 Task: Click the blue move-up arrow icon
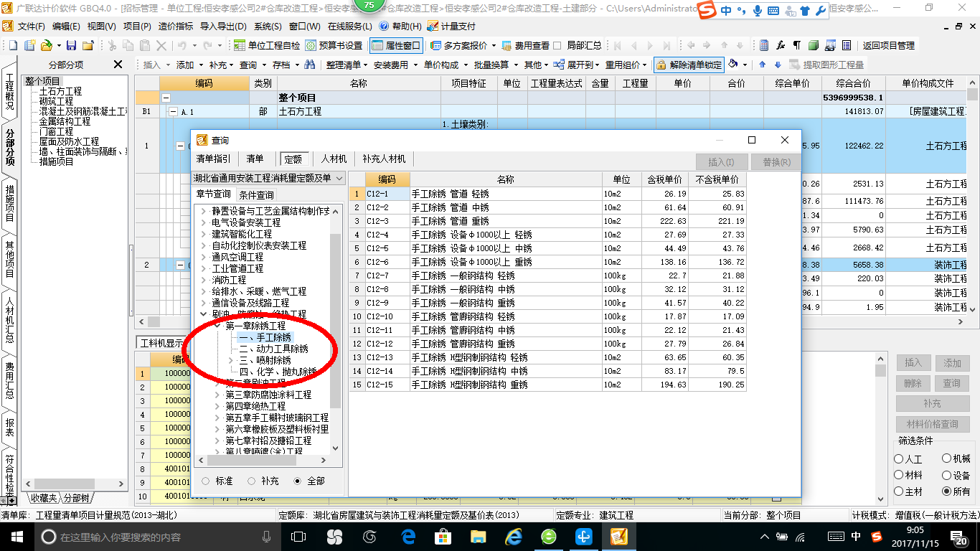coord(762,65)
